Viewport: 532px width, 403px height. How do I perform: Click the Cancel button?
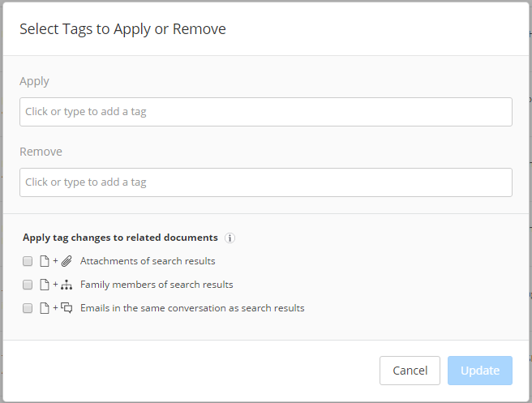coord(410,371)
